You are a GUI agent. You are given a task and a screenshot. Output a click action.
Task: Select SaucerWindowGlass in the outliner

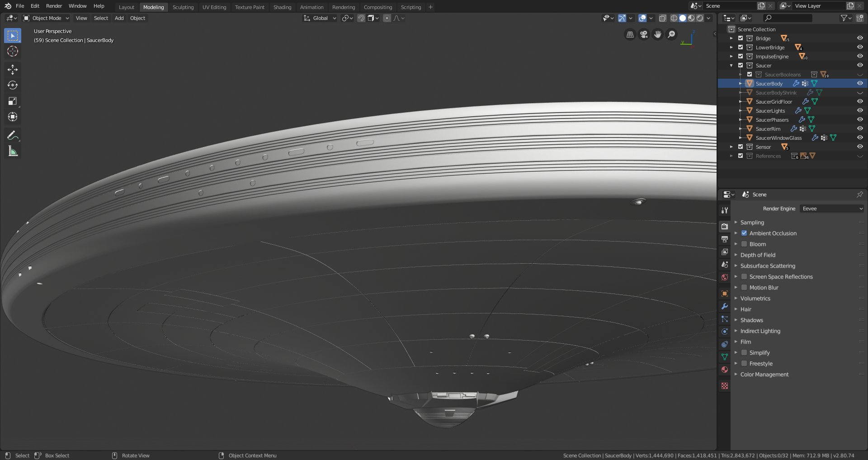point(778,138)
